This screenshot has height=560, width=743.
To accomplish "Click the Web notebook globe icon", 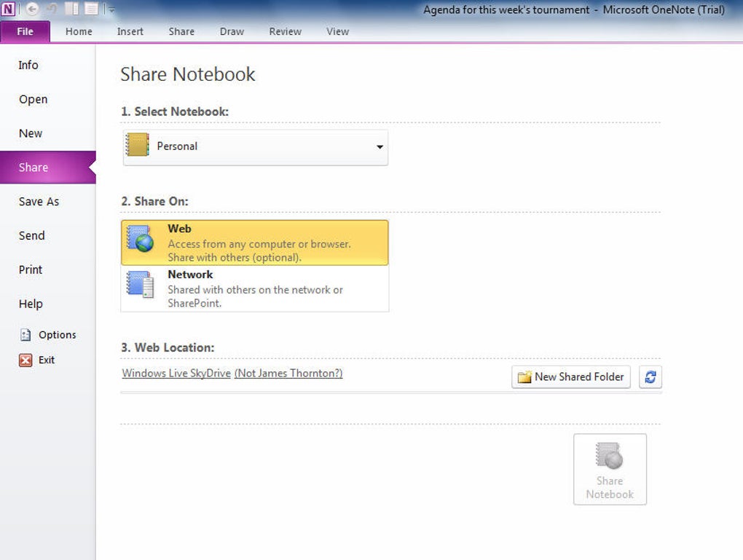I will pyautogui.click(x=140, y=238).
